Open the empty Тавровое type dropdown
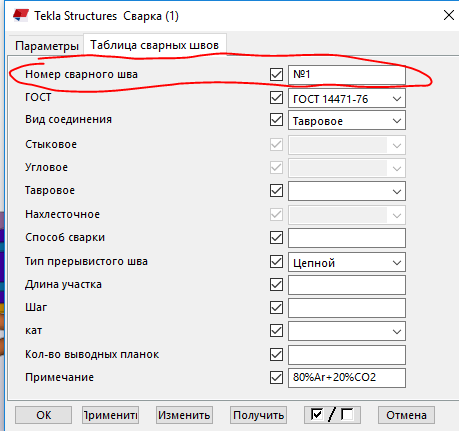This screenshot has width=459, height=431. pos(347,191)
